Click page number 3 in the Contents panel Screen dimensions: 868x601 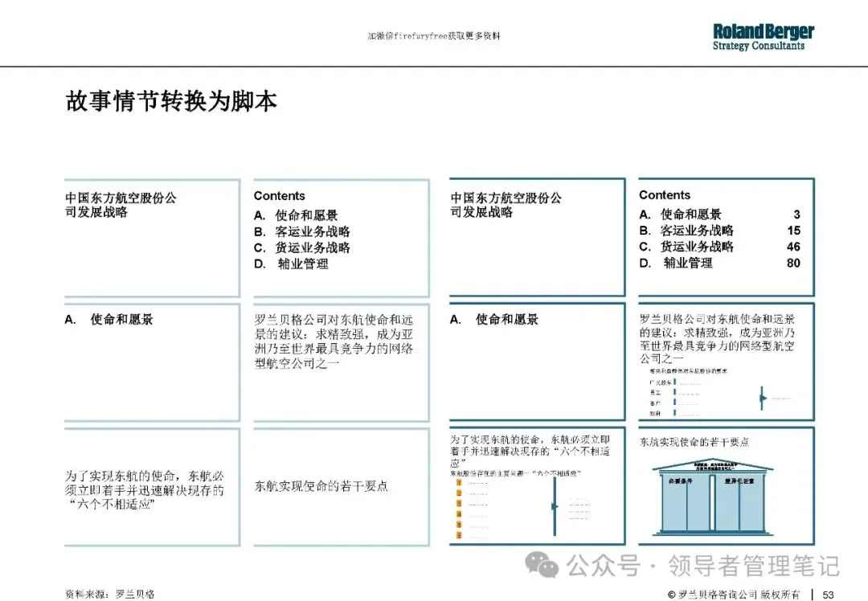[796, 215]
